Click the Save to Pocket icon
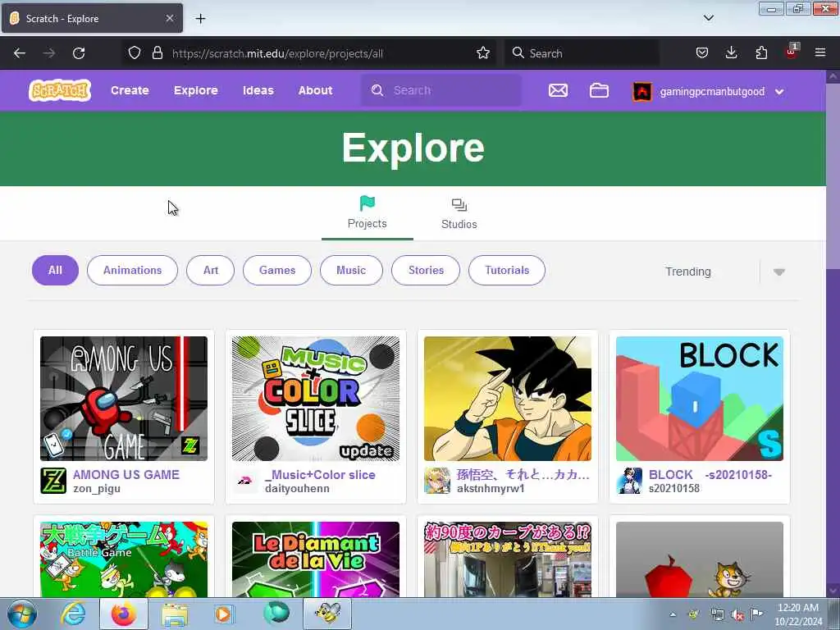 702,53
